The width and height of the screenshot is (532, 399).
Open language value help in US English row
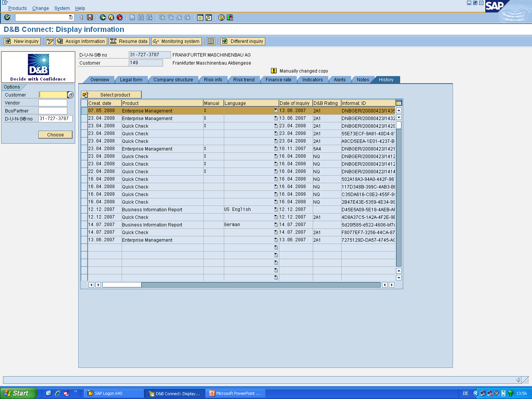(x=276, y=209)
